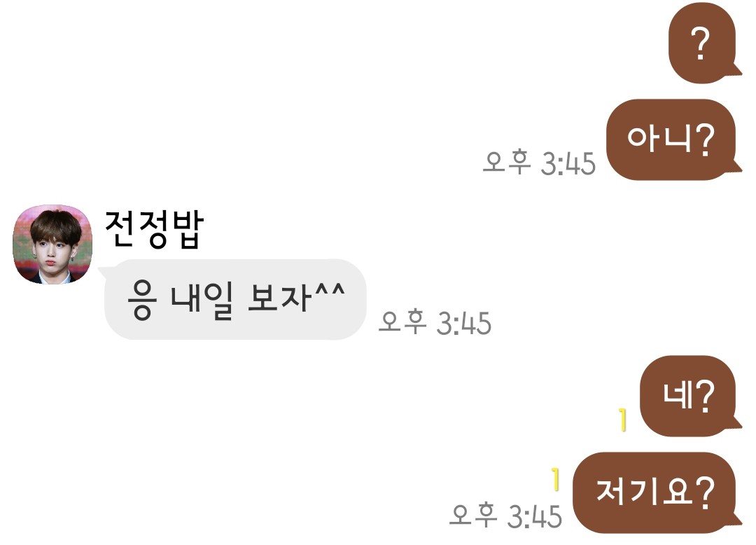Click the gray "응 내일 보자^^" bubble
756x545 pixels.
click(x=235, y=299)
